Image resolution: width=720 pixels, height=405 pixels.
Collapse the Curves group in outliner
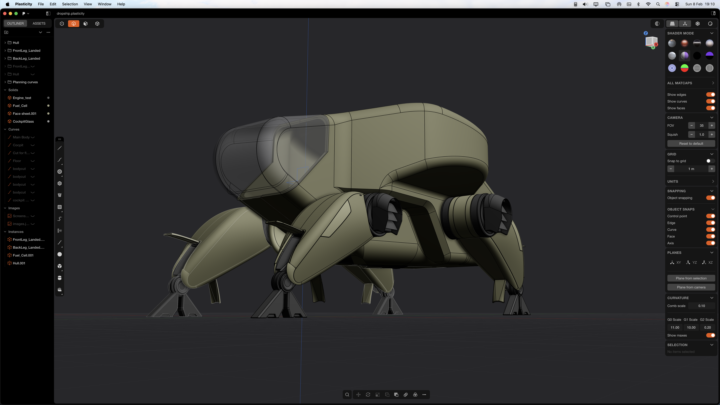[x=5, y=129]
